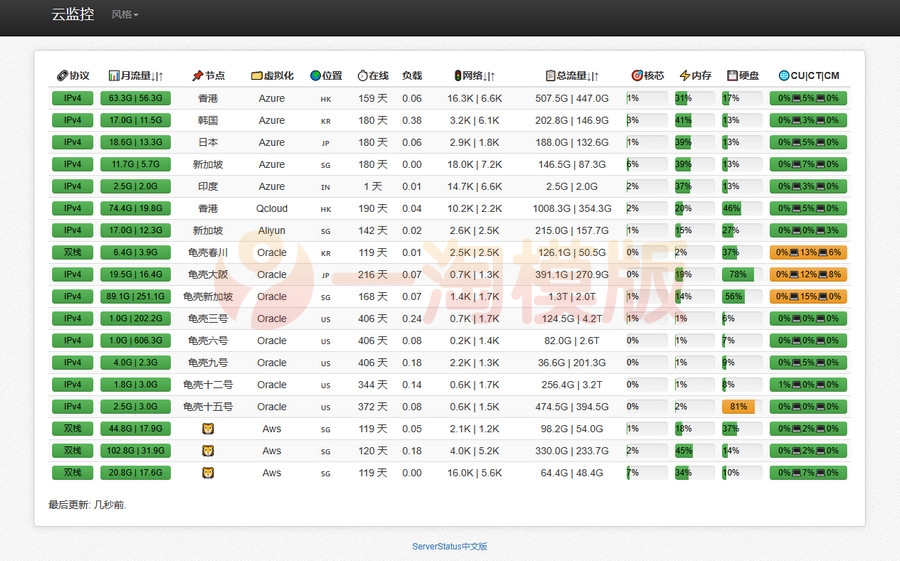Image resolution: width=900 pixels, height=561 pixels.
Task: Click the lightning icon beside 内存
Action: 684,75
